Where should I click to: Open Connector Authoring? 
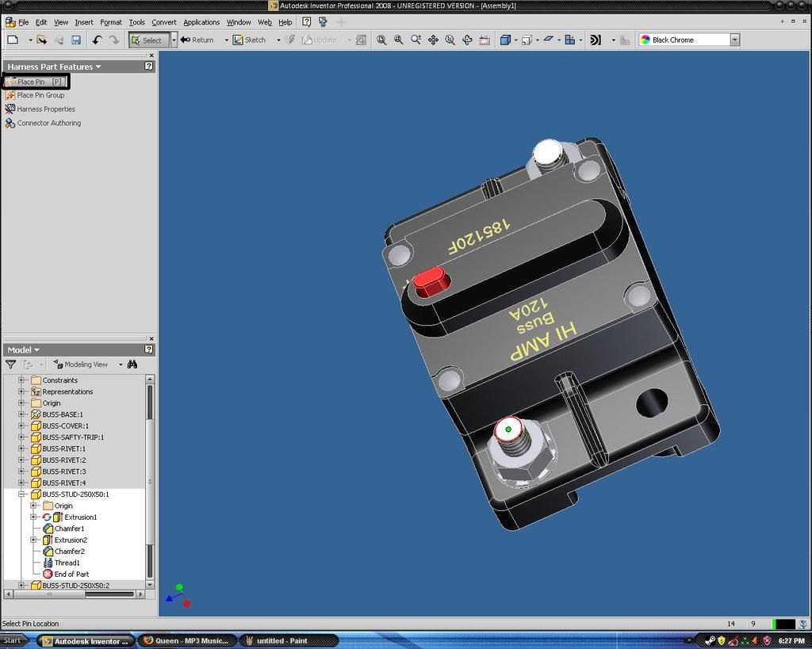(x=43, y=123)
